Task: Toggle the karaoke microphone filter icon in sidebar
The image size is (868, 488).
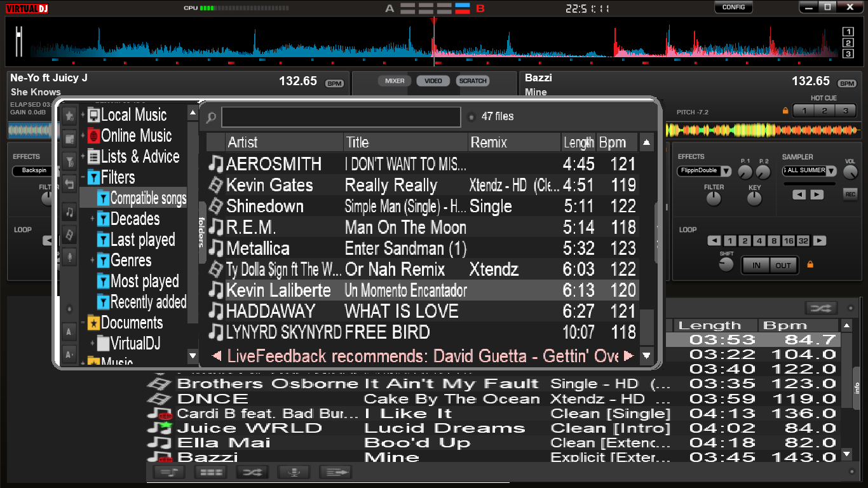Action: (x=69, y=257)
